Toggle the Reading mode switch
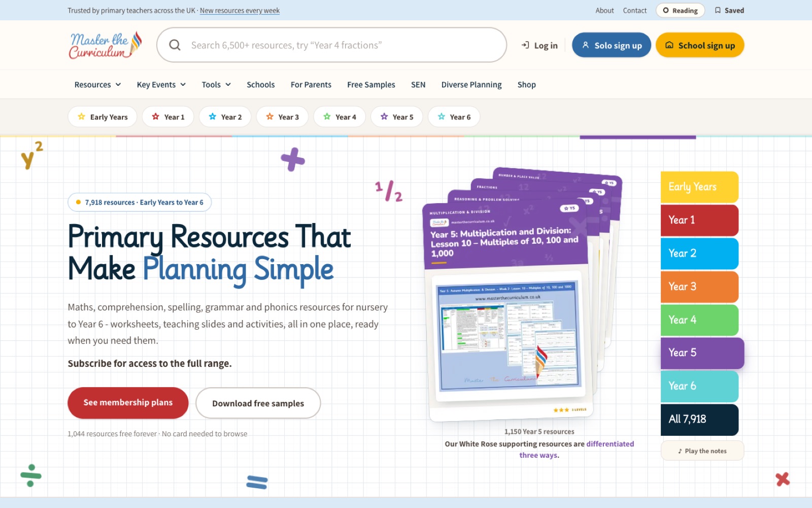Image resolution: width=812 pixels, height=508 pixels. [680, 10]
